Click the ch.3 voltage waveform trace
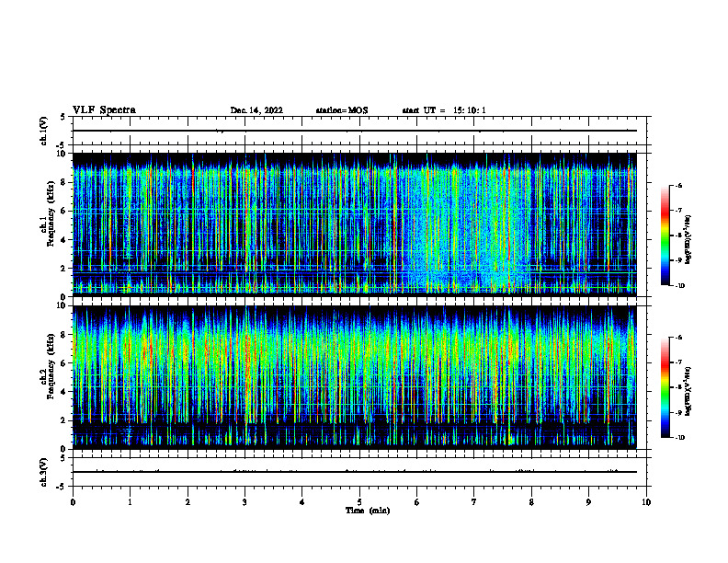Screen dimensions: 728x563 [x=354, y=472]
